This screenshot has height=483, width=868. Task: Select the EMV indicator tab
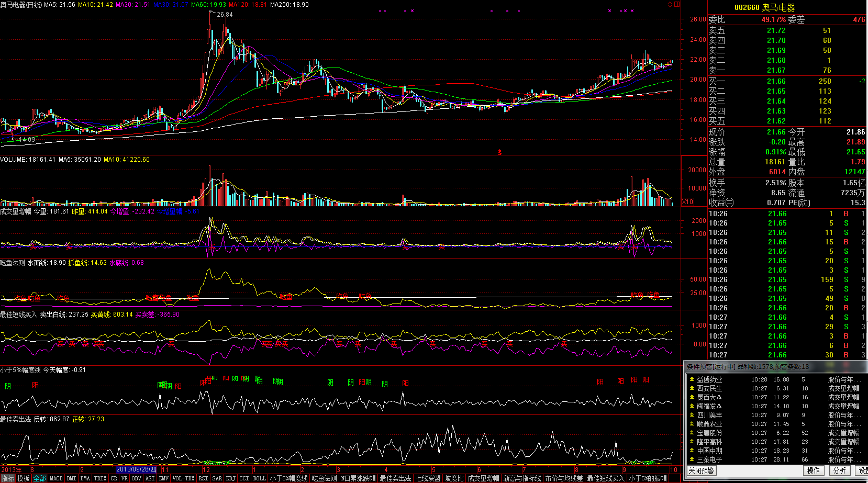coord(163,478)
